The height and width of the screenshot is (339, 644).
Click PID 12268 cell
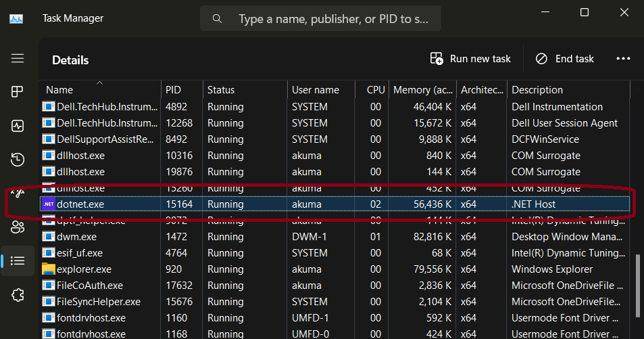pyautogui.click(x=179, y=123)
